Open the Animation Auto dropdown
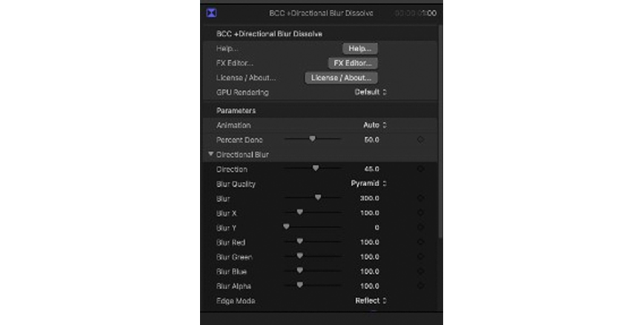 [x=375, y=125]
